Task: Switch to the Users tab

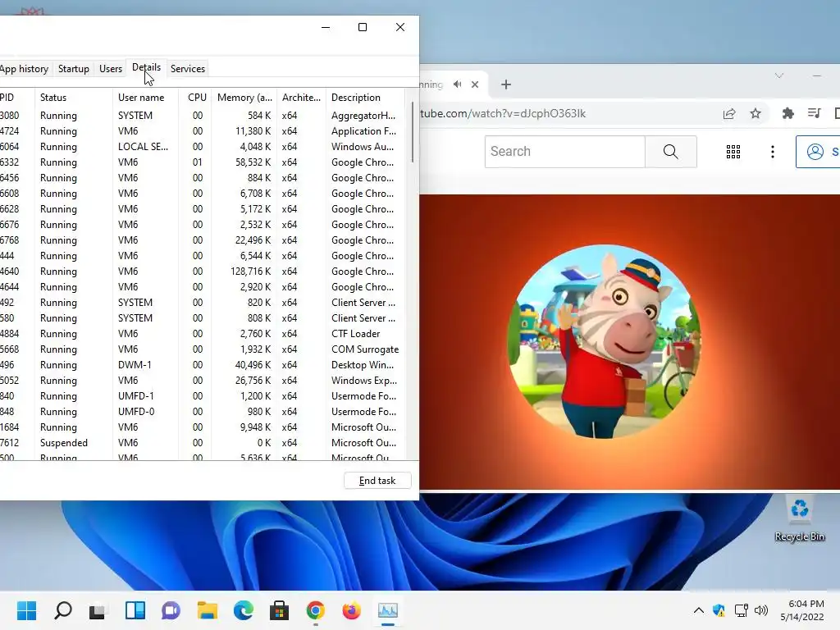Action: [x=111, y=69]
